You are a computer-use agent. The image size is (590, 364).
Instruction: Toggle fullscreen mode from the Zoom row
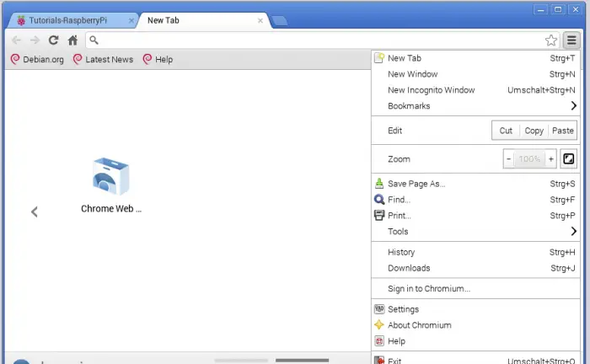569,159
